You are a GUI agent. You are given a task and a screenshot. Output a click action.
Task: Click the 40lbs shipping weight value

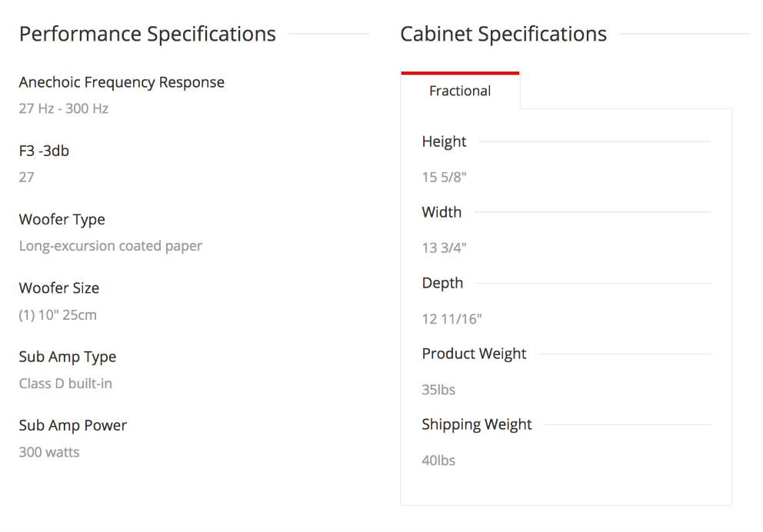click(x=438, y=461)
